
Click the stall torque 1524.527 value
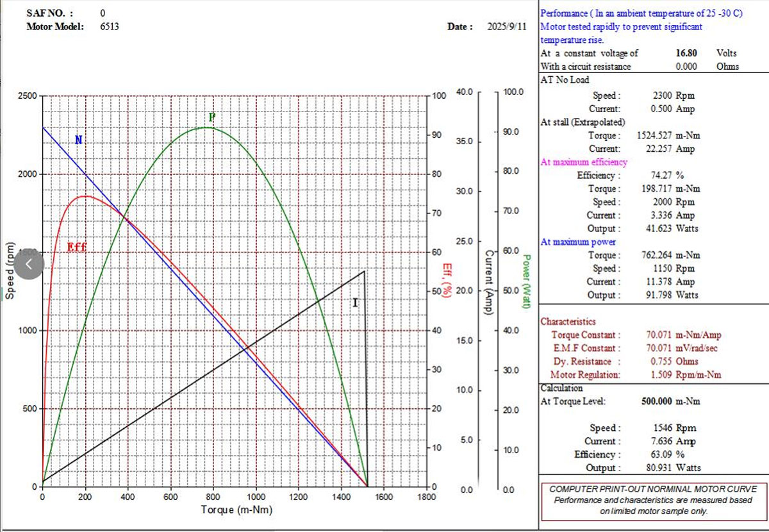coord(654,136)
